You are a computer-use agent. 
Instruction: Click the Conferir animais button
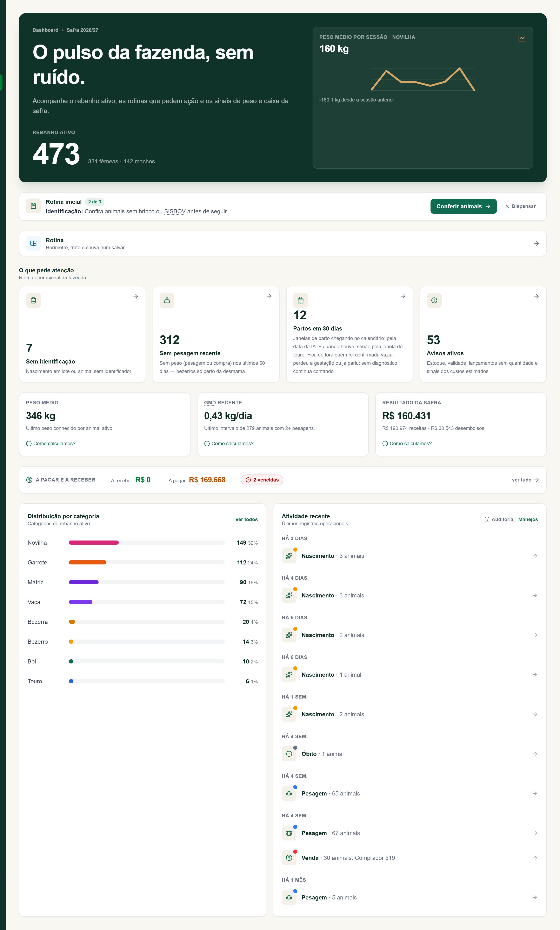click(464, 206)
